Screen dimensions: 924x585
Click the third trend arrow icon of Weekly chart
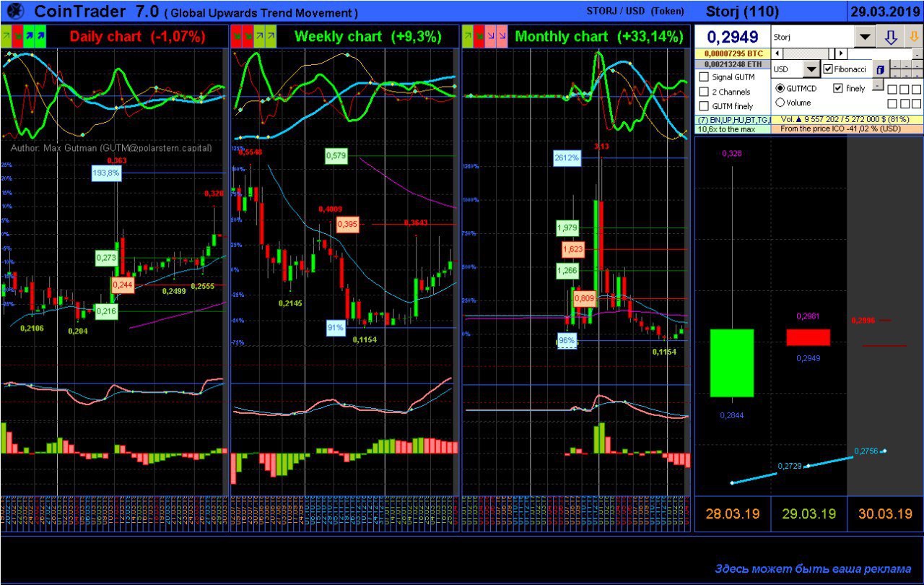pyautogui.click(x=259, y=37)
